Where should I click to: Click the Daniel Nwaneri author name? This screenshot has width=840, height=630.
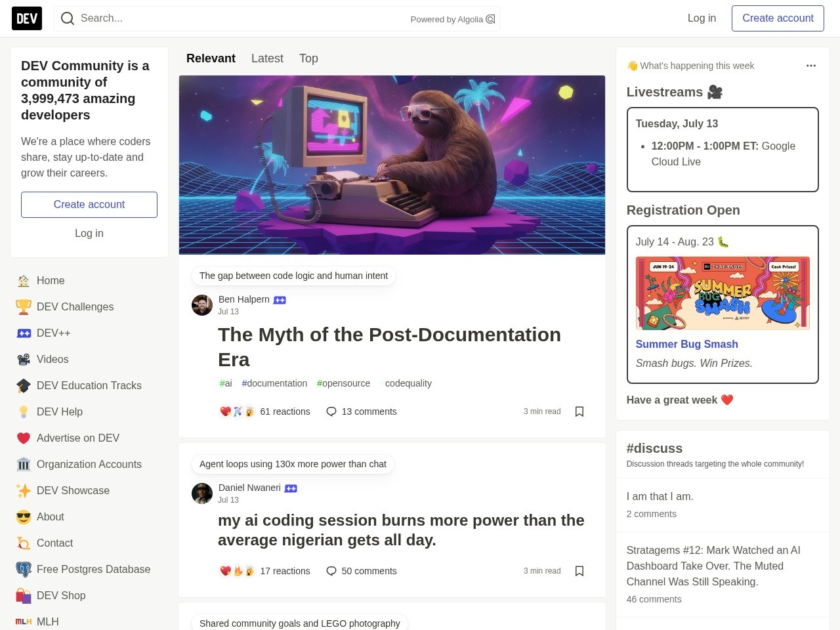(x=249, y=488)
